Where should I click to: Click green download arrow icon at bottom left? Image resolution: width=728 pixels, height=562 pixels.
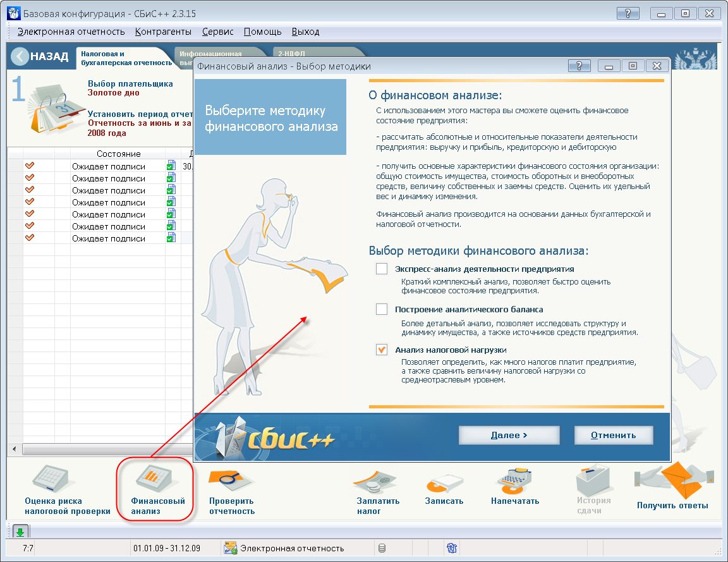(x=20, y=532)
